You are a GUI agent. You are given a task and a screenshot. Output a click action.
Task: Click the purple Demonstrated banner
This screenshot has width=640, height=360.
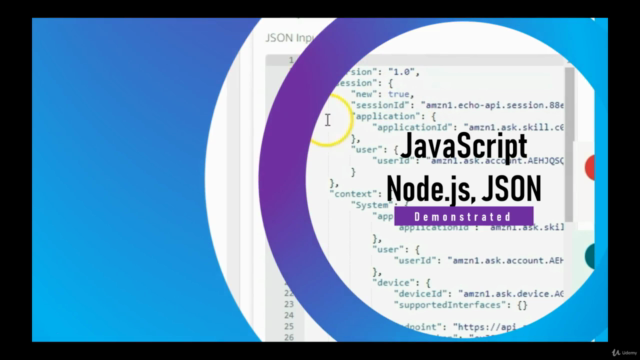pos(464,216)
